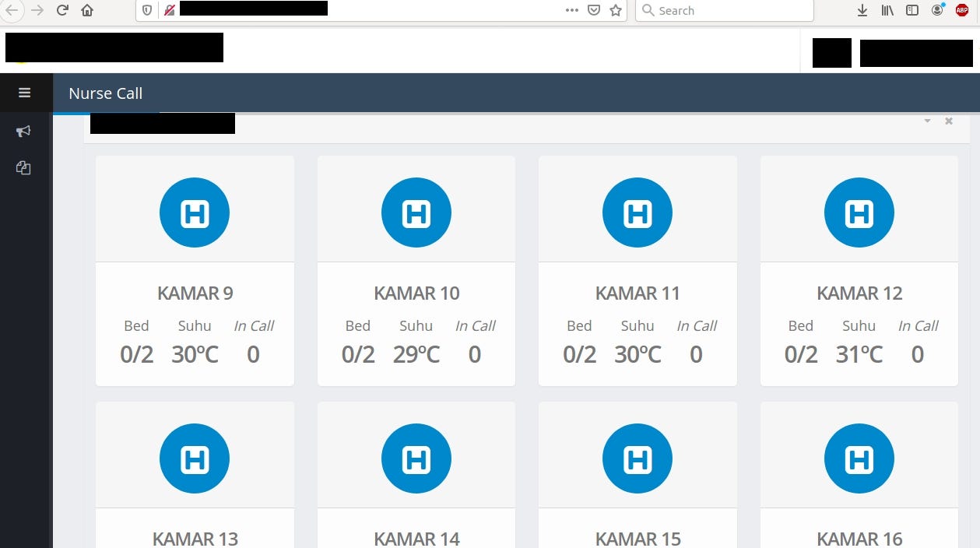Click the In Call value in KAMAR 10
This screenshot has height=548, width=980.
pos(475,355)
